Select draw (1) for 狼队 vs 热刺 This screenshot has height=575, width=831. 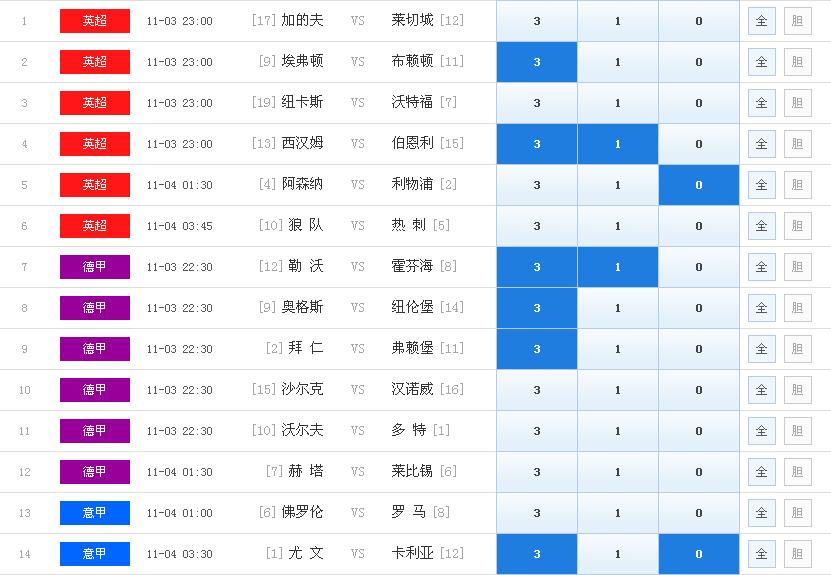coord(618,226)
